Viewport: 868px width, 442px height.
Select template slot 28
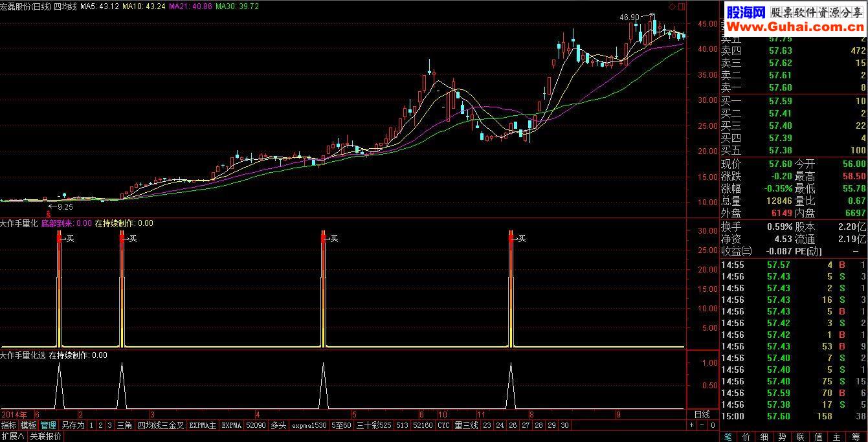(539, 425)
